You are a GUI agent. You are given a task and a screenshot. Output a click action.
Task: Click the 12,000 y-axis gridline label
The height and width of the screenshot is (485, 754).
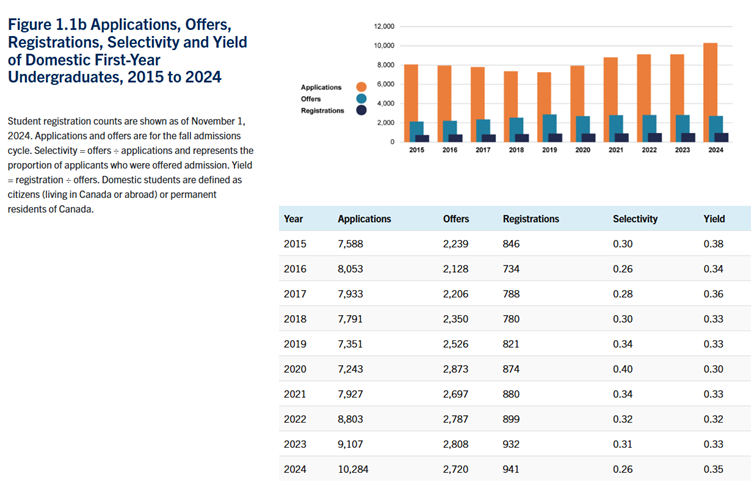tap(383, 26)
